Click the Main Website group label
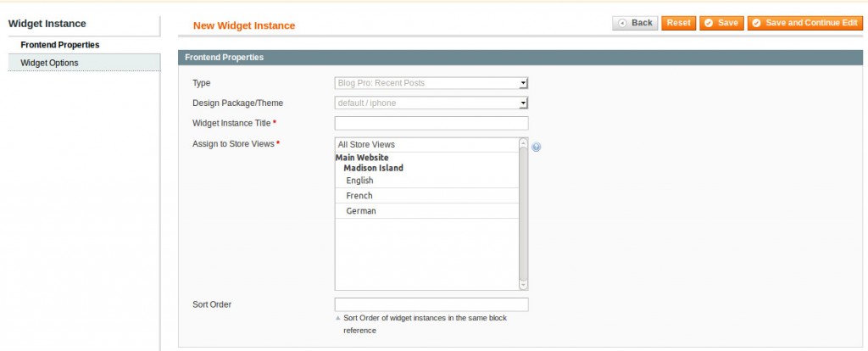 coord(362,158)
